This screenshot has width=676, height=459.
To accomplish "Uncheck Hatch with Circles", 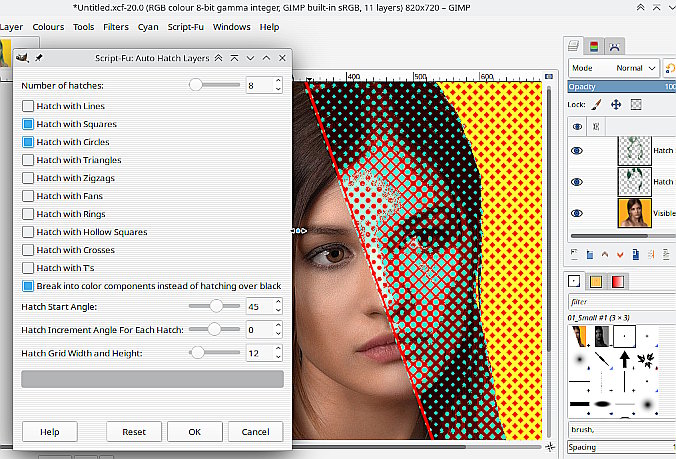I will click(x=28, y=142).
